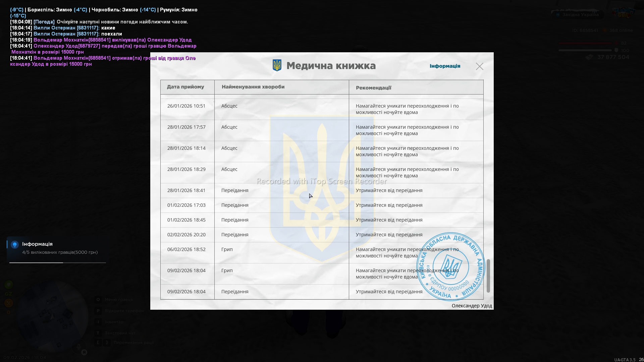The height and width of the screenshot is (362, 644).
Task: Open the Інформація link in header
Action: (445, 66)
